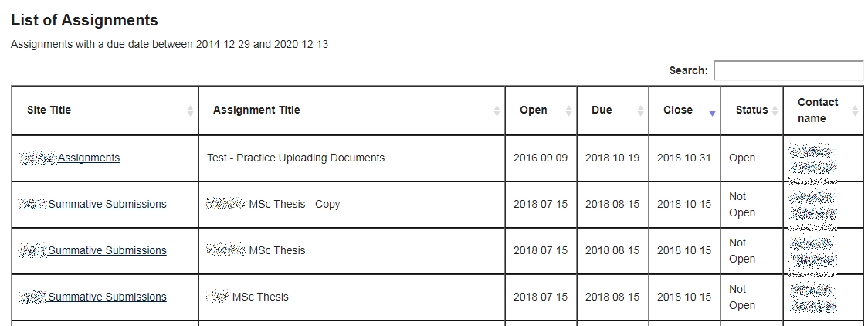Open the Assignments site link
This screenshot has width=868, height=326.
pyautogui.click(x=89, y=158)
